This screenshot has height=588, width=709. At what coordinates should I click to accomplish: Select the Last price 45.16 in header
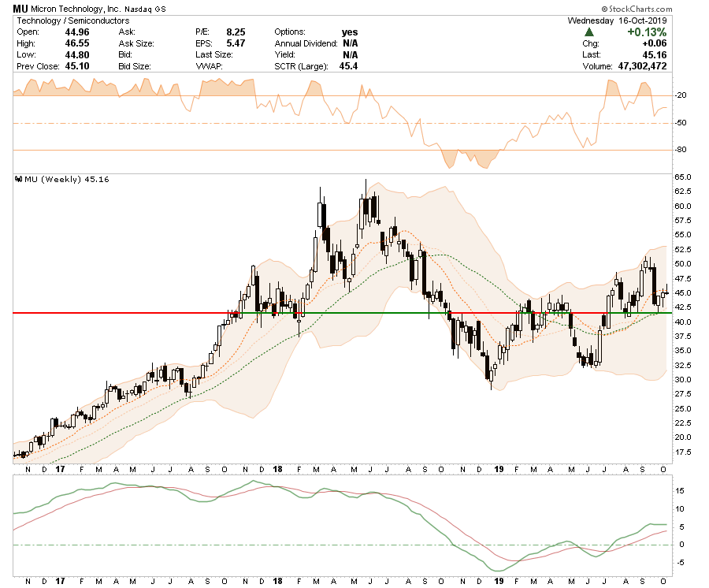coord(655,54)
